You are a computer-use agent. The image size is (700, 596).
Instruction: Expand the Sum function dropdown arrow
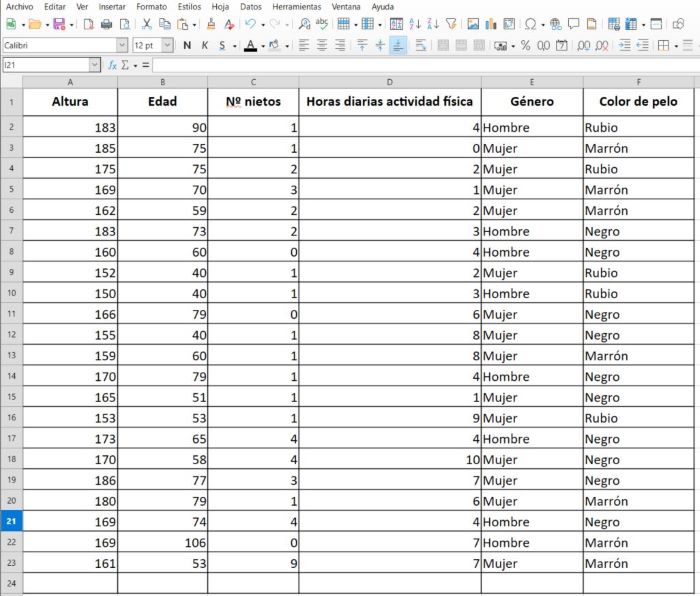[135, 66]
